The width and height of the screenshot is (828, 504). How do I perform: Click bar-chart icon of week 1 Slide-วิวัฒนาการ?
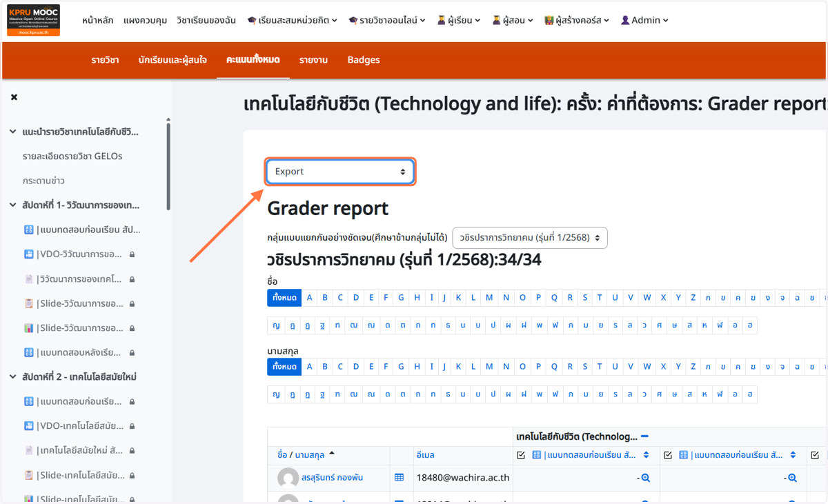pos(29,328)
